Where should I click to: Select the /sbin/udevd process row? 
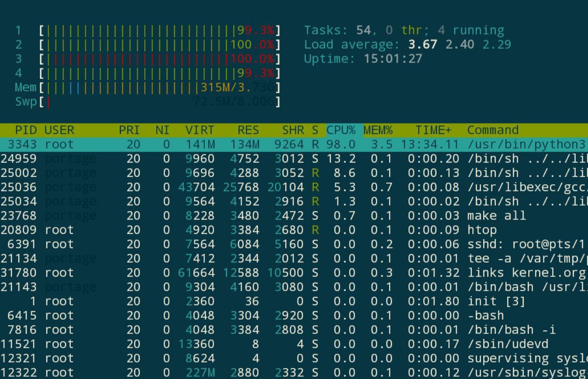click(x=294, y=344)
